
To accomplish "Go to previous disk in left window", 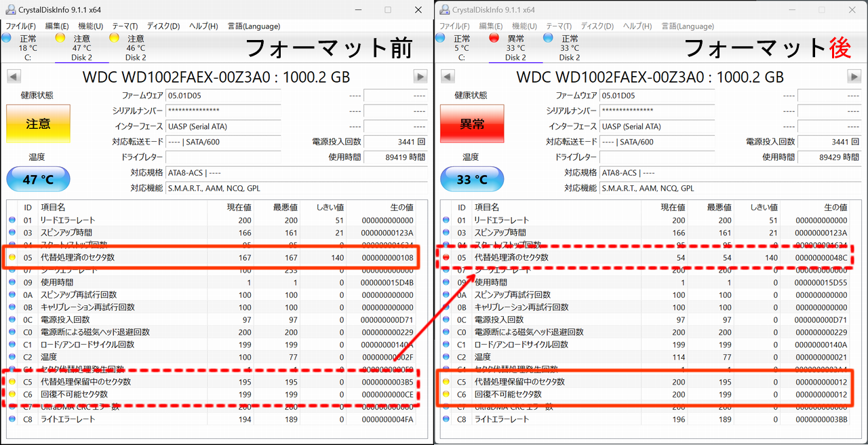I will [14, 77].
